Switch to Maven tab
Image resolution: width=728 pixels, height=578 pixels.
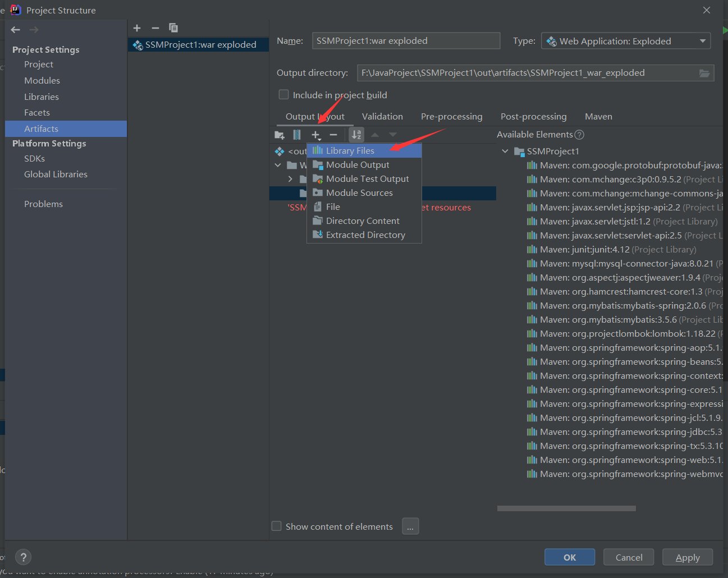point(598,116)
